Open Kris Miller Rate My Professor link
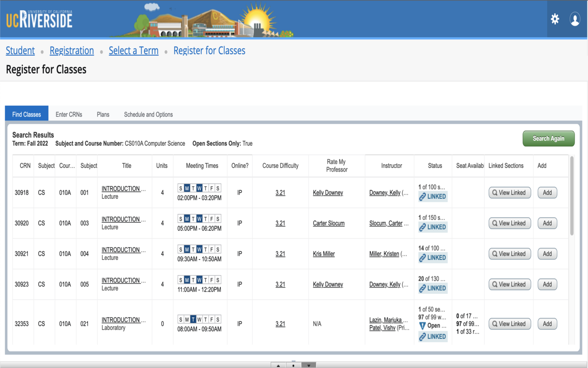Viewport: 588px width, 368px height. [x=324, y=254]
